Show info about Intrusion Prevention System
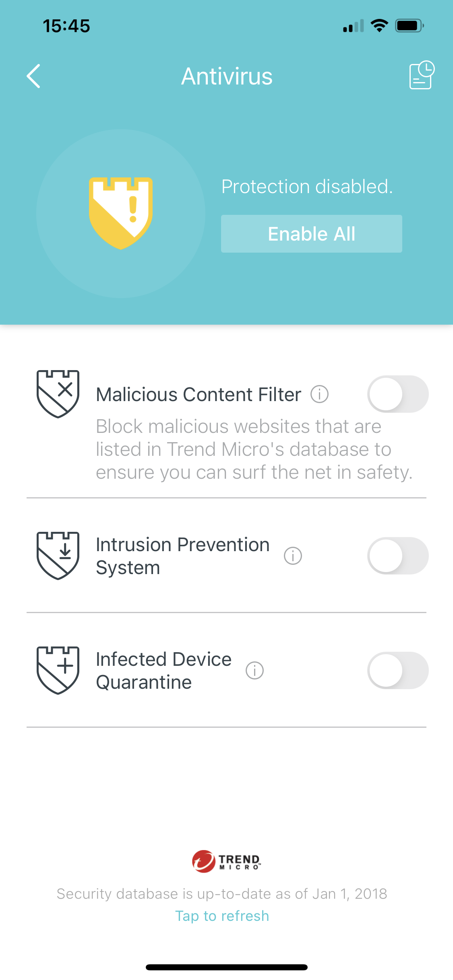Image resolution: width=453 pixels, height=980 pixels. (x=293, y=556)
